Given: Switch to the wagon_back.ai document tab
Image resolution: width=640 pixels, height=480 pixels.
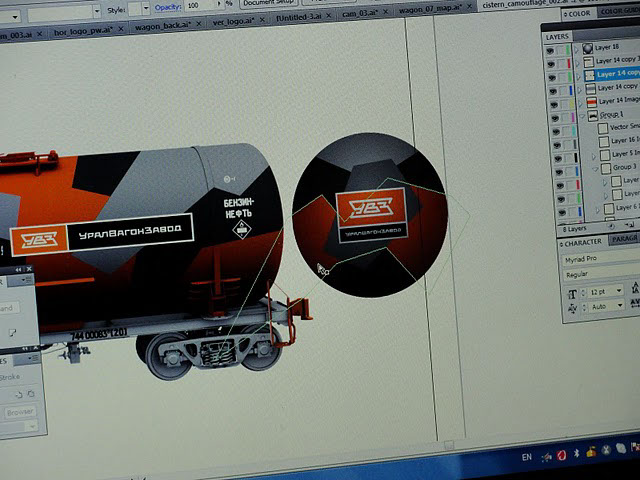Looking at the screenshot, I should tap(162, 26).
